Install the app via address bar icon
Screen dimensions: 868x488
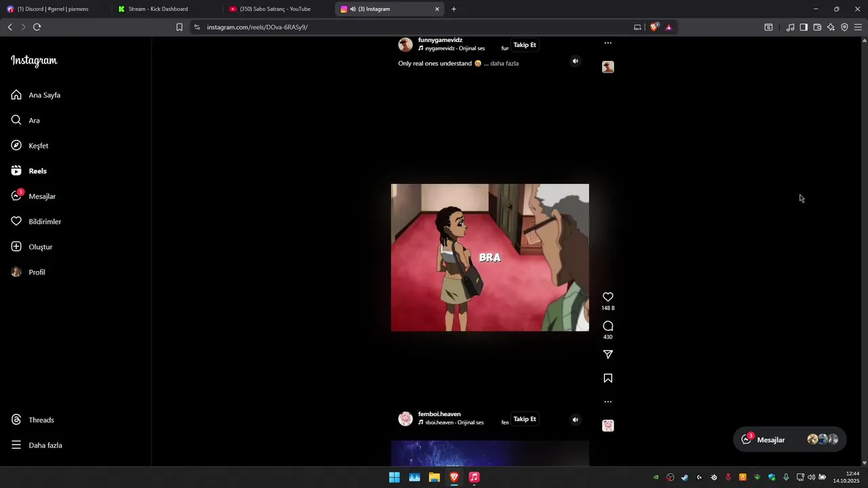637,27
